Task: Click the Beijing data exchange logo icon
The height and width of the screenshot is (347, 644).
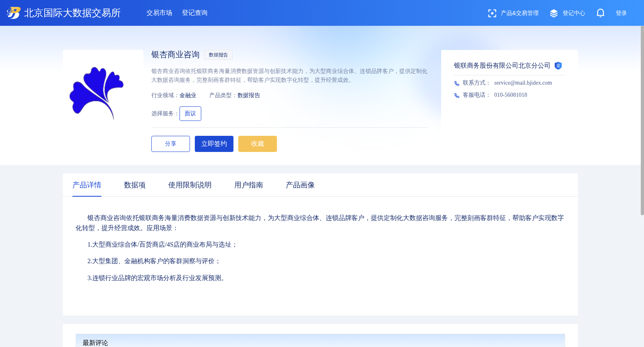Action: point(13,13)
